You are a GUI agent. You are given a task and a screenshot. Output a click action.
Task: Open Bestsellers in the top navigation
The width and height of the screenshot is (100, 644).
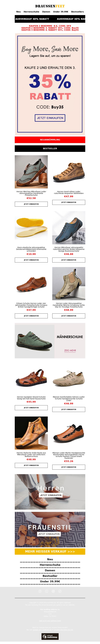point(78,12)
